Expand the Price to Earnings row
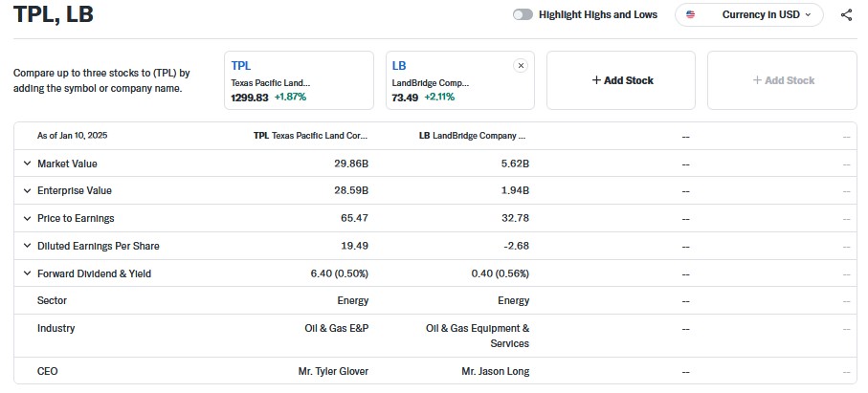Screen dimensions: 868x393 pyautogui.click(x=27, y=219)
